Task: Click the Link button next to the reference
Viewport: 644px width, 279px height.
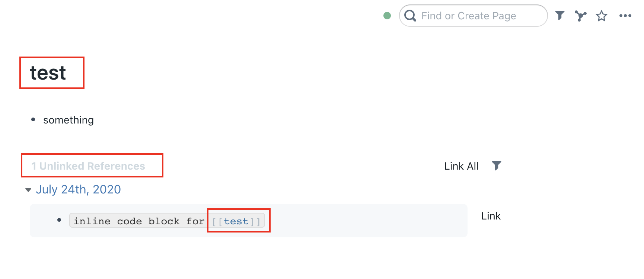Action: (x=491, y=216)
